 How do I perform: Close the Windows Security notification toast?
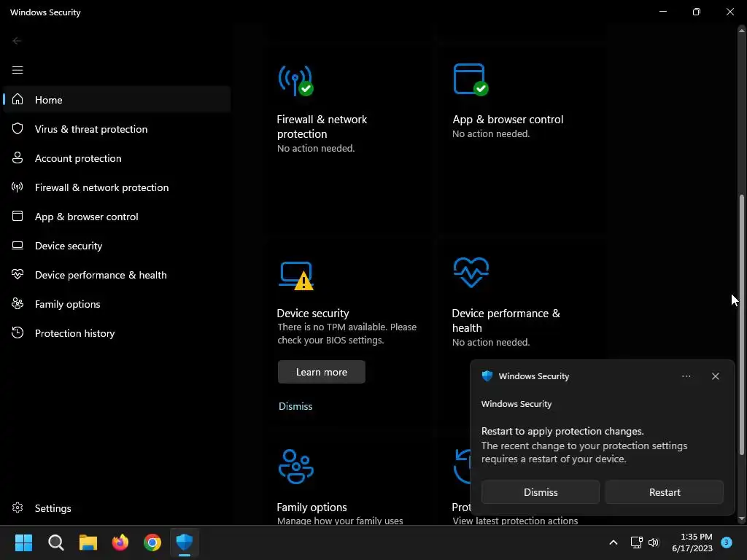click(x=715, y=376)
